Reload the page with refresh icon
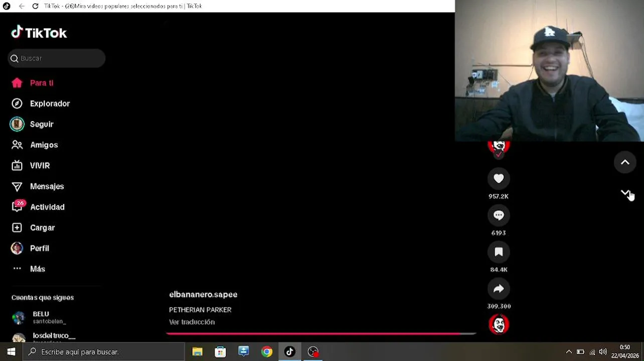The height and width of the screenshot is (361, 644). coord(35,6)
